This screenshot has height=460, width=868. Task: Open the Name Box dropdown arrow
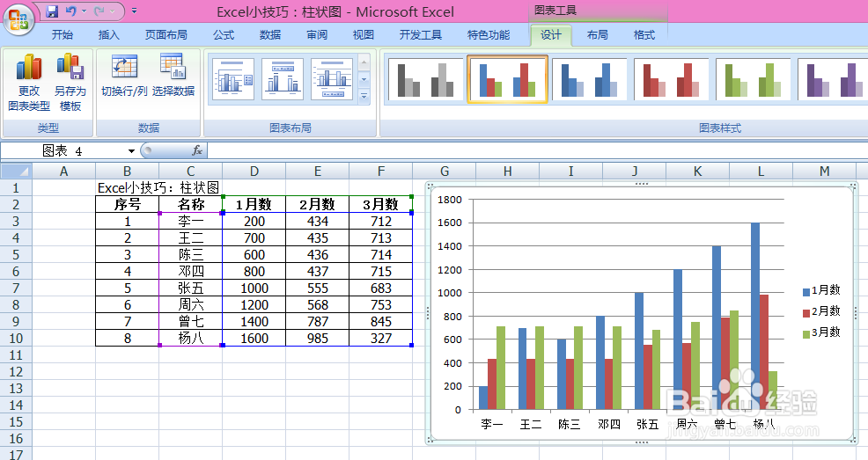(131, 151)
